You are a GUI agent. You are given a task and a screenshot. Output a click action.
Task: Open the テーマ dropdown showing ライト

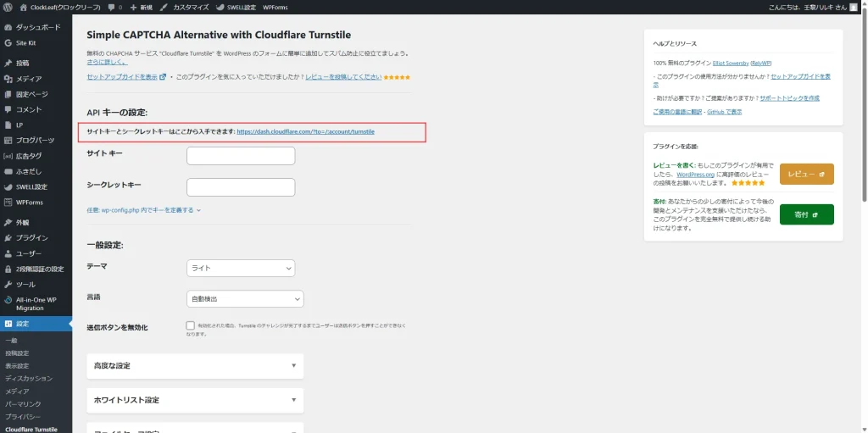point(241,268)
